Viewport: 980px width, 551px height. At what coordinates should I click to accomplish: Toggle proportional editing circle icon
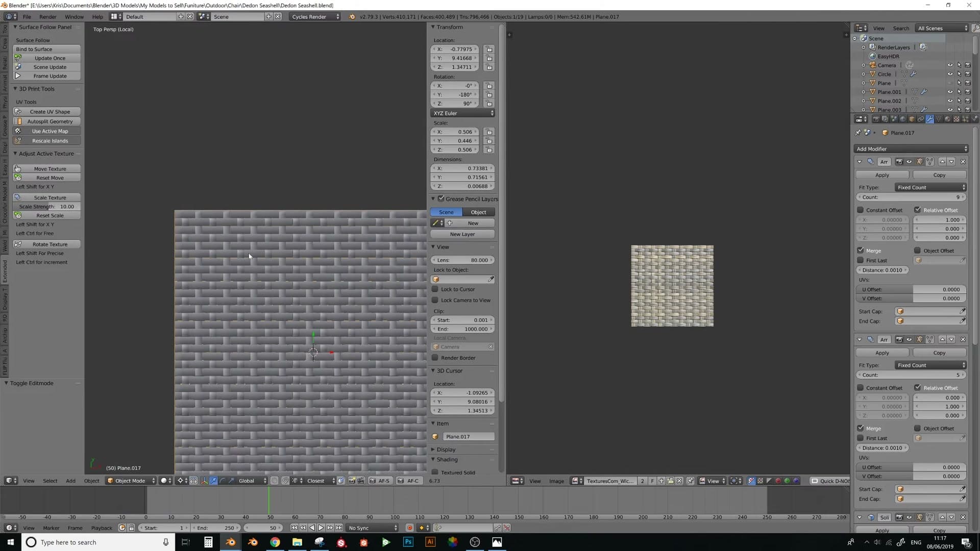click(275, 481)
